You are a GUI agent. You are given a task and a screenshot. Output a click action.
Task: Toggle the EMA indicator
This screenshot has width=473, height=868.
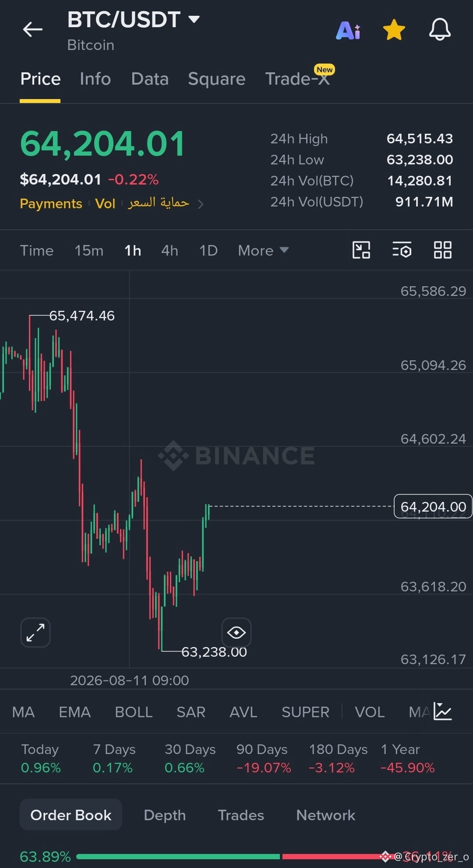point(75,712)
